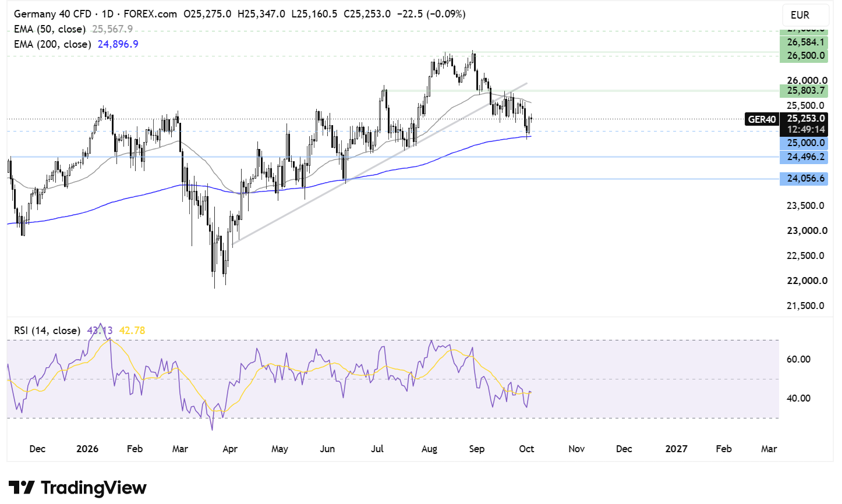This screenshot has width=842, height=504.
Task: Click the 24,496.2 support level label
Action: coord(804,157)
